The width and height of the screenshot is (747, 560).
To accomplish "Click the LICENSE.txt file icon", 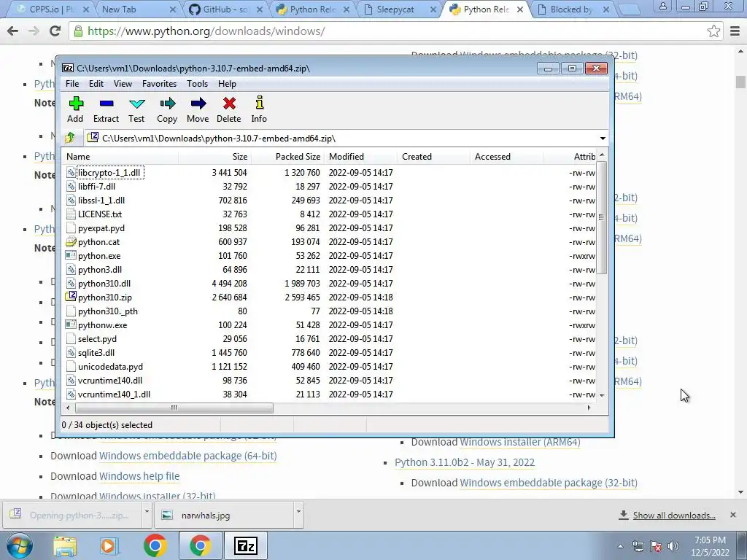I will coord(71,214).
